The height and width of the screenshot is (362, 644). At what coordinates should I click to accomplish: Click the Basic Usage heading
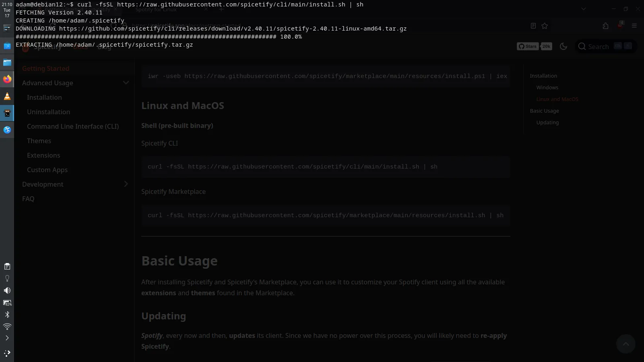coord(180,261)
